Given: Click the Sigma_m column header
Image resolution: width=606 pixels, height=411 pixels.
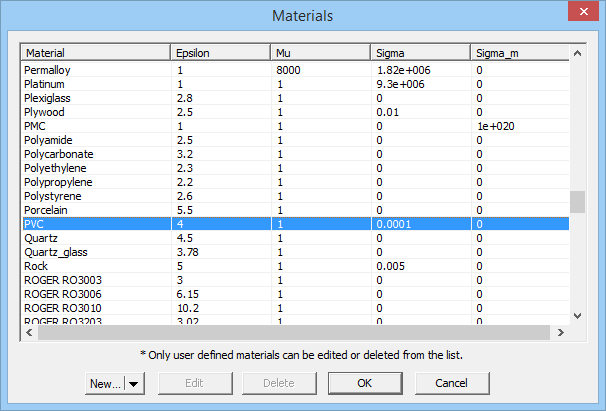Looking at the screenshot, I should 517,52.
